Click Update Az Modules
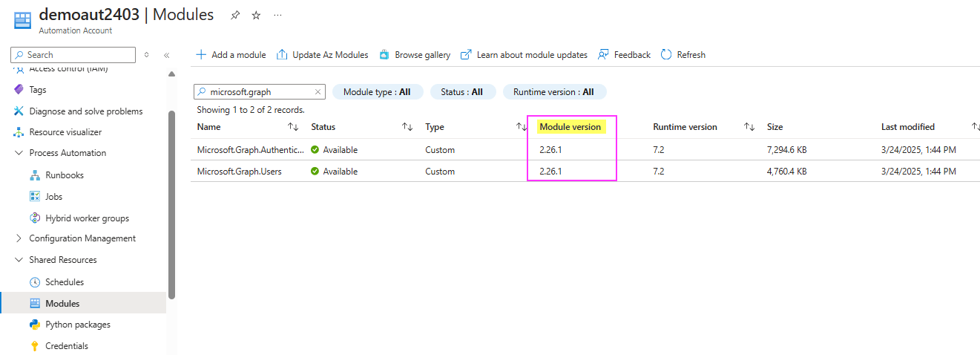 coord(323,55)
